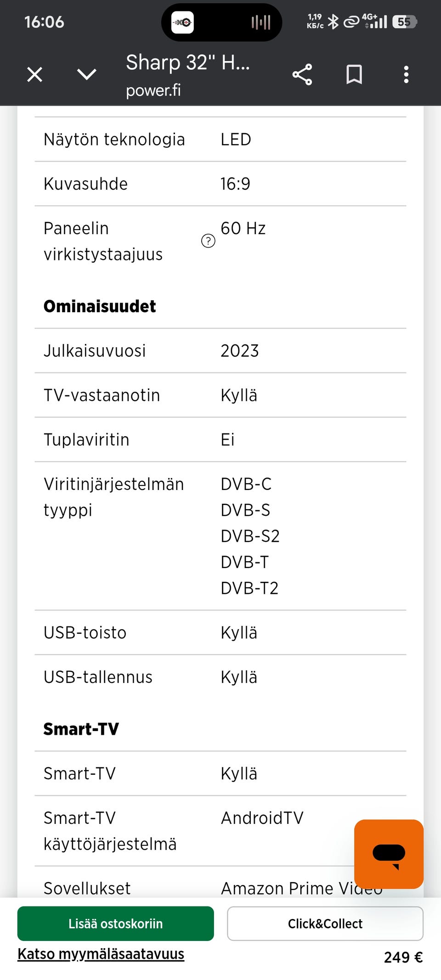The width and height of the screenshot is (441, 980).
Task: Tap the help icon next to Paneelin virkistystaajuus
Action: click(x=208, y=241)
